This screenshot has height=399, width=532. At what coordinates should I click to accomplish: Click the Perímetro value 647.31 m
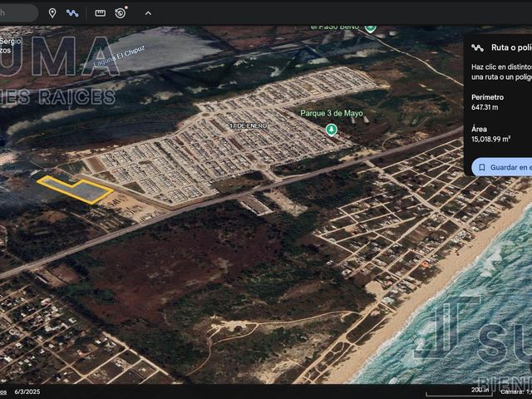click(485, 107)
